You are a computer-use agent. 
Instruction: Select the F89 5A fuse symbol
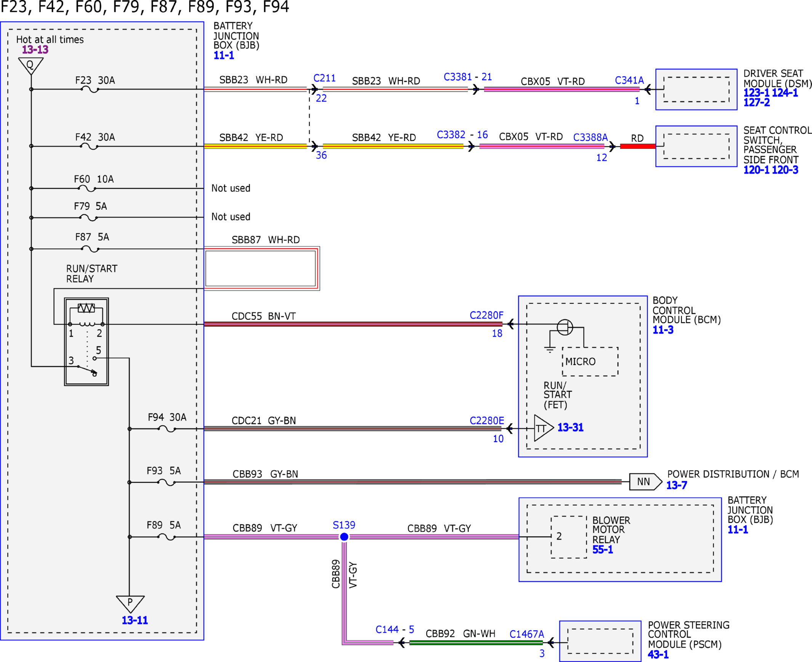click(x=167, y=537)
